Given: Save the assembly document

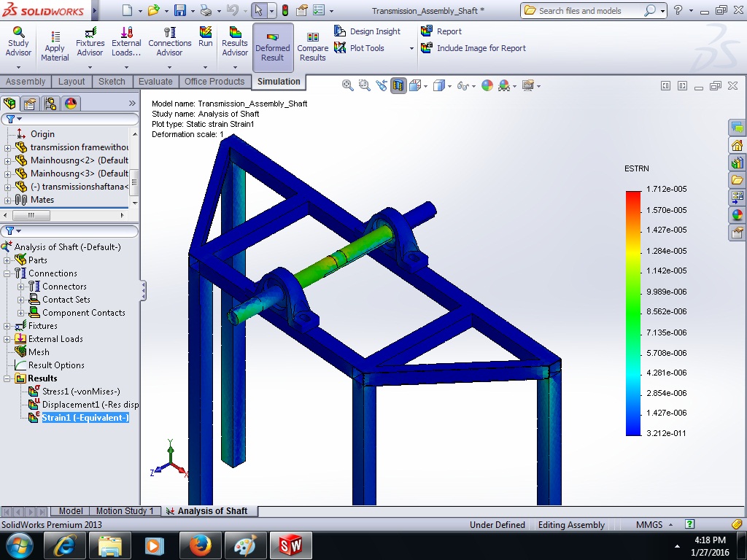Looking at the screenshot, I should (x=180, y=10).
